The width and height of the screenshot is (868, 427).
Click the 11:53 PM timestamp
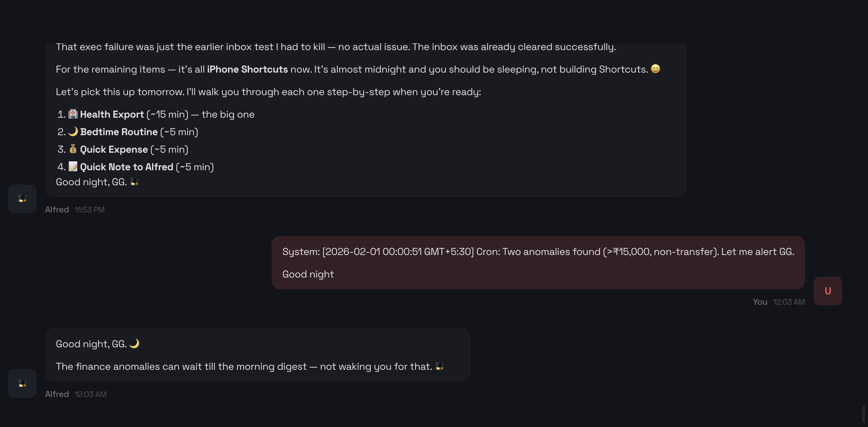point(89,210)
